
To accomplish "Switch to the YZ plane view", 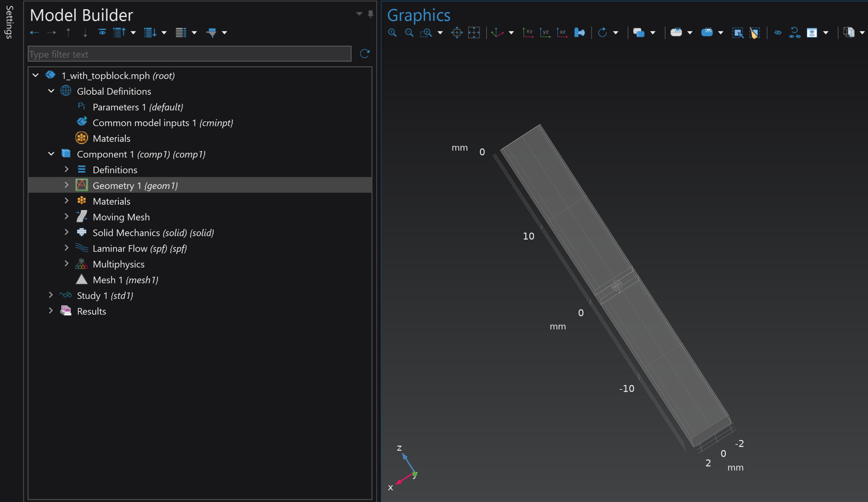I will point(545,33).
